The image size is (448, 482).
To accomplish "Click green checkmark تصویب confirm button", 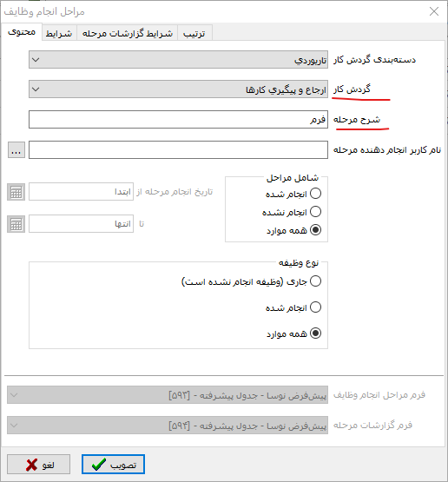I will pos(113,465).
